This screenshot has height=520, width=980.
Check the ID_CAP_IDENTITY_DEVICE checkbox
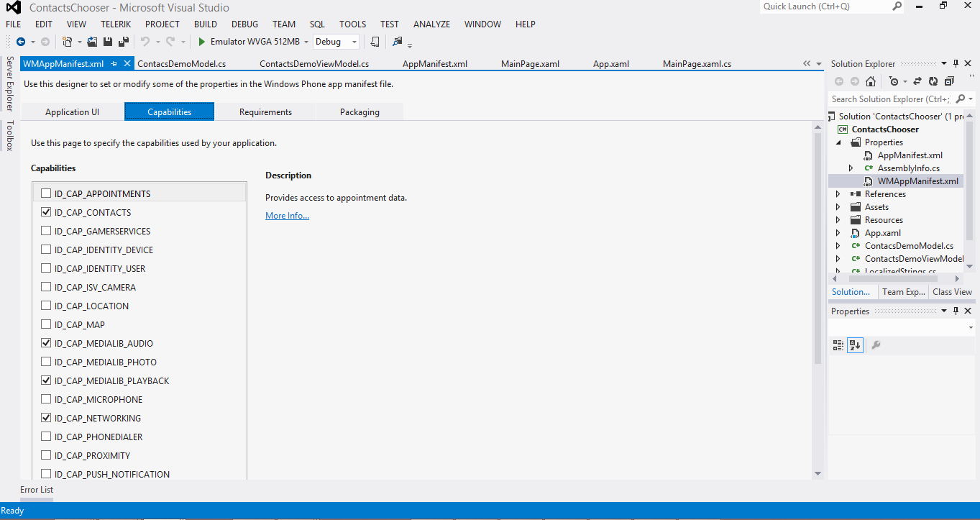(x=46, y=250)
